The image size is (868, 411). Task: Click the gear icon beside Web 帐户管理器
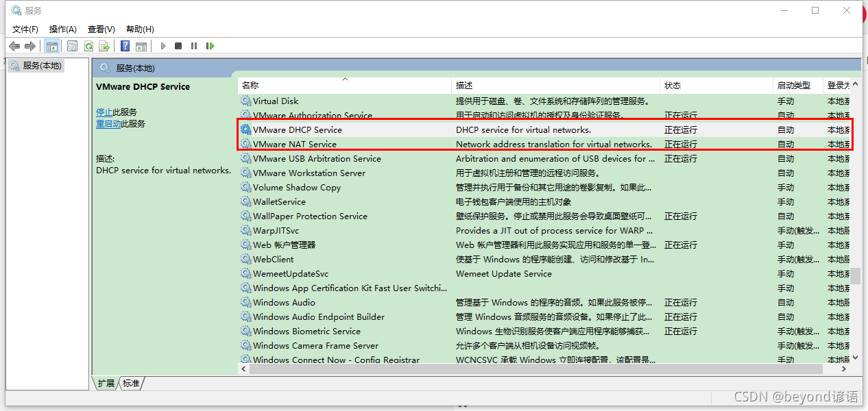coord(245,245)
